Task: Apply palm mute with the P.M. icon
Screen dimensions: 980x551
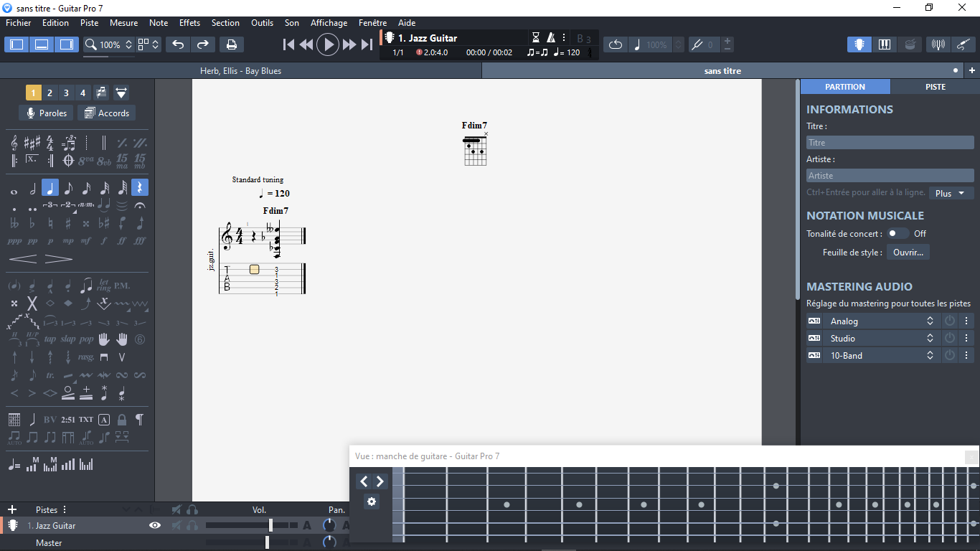Action: click(121, 285)
